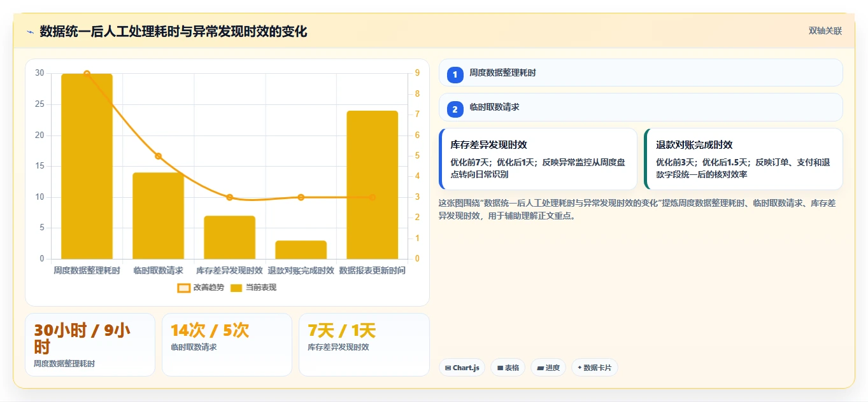Click the 退款对账完成时效 bar in chart
The width and height of the screenshot is (868, 402).
(x=301, y=249)
